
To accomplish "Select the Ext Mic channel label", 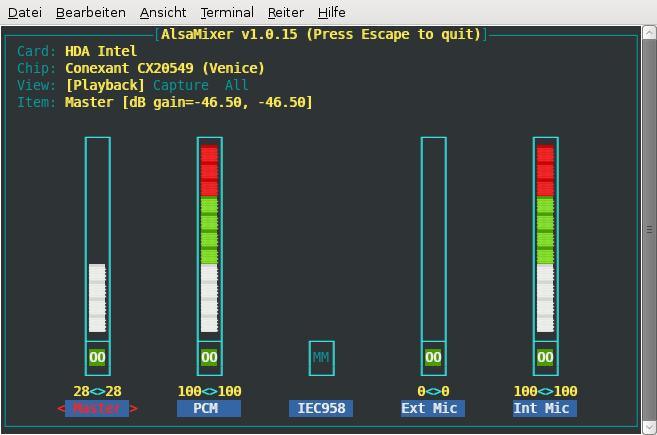I will (x=433, y=408).
